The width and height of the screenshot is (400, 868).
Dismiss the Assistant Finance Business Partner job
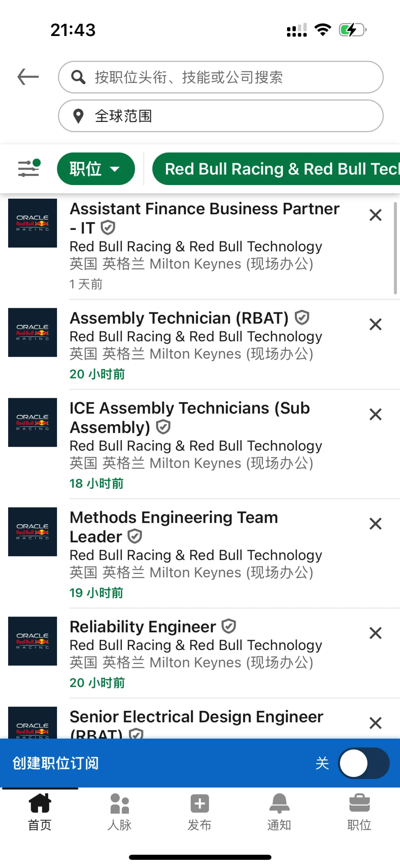click(376, 215)
